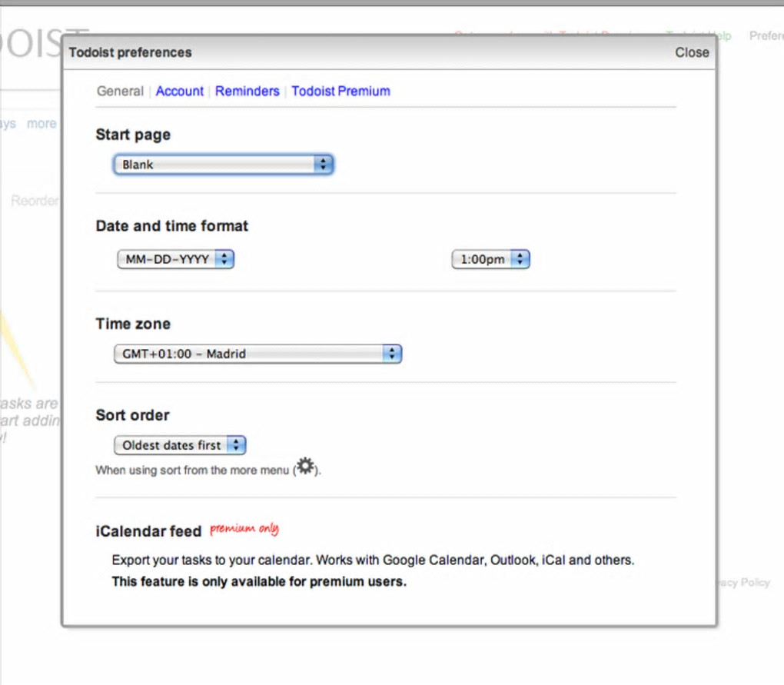This screenshot has height=685, width=784.
Task: Click the 'more' link behind the dialog
Action: coord(42,124)
